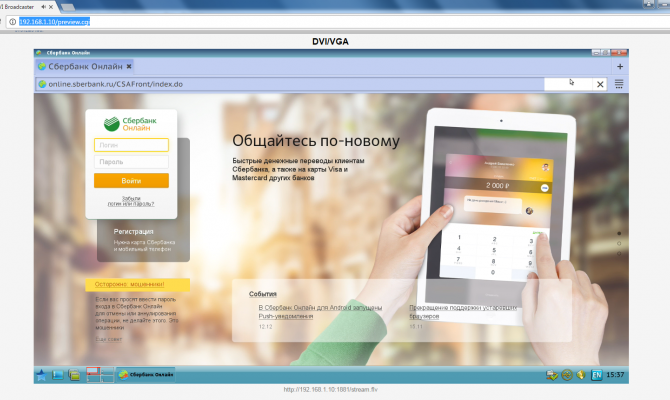Image resolution: width=670 pixels, height=400 pixels.
Task: Click the inner address bar URL online.sberbank.ru
Action: coord(115,84)
